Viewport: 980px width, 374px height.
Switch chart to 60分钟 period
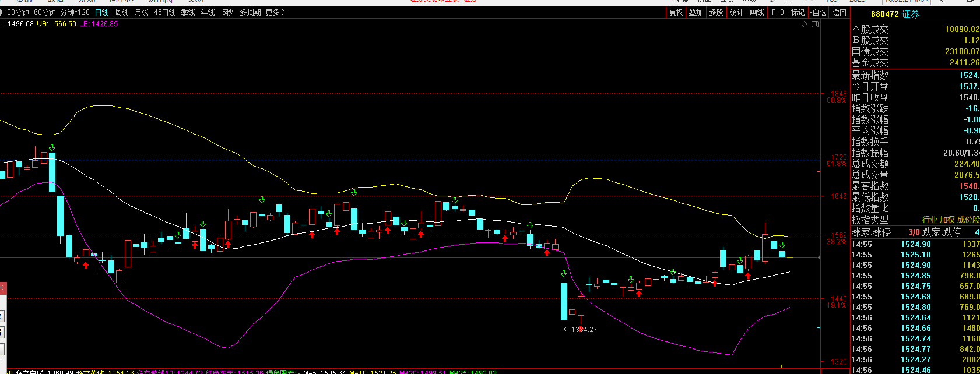point(45,12)
